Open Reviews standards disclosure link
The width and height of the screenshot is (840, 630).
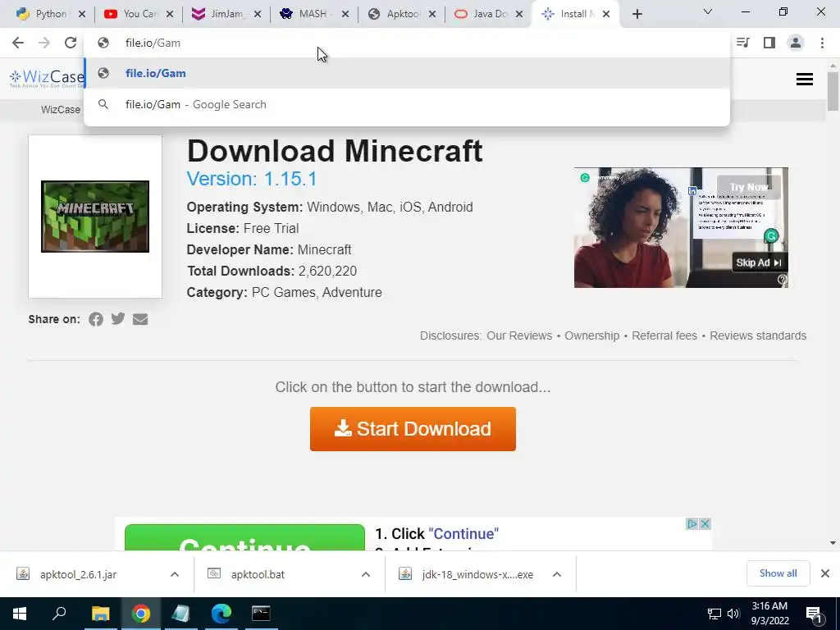pyautogui.click(x=758, y=336)
